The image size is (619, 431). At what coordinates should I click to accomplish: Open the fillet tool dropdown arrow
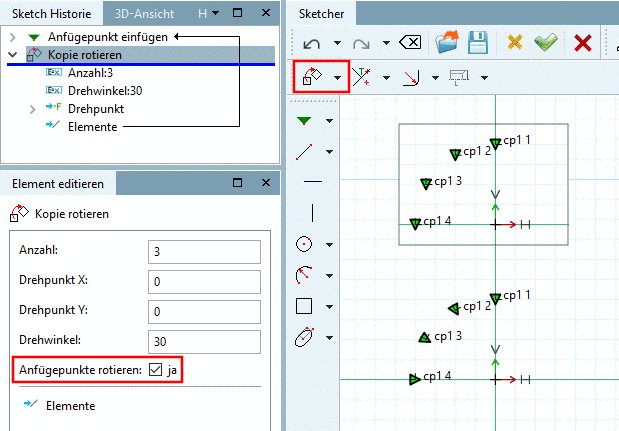435,78
